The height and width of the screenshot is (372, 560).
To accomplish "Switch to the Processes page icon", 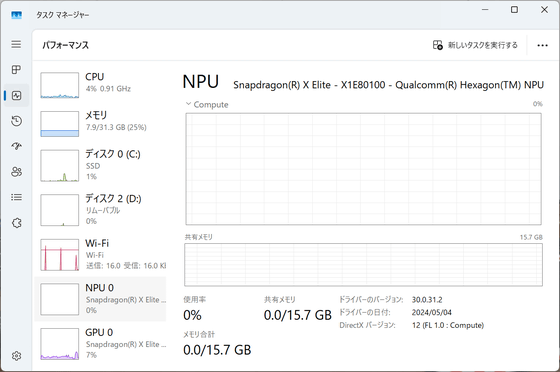I will pos(16,70).
